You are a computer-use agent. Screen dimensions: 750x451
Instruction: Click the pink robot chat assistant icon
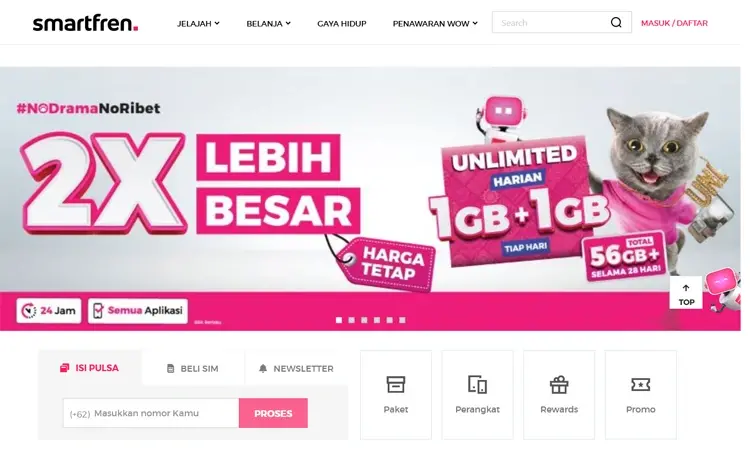722,291
